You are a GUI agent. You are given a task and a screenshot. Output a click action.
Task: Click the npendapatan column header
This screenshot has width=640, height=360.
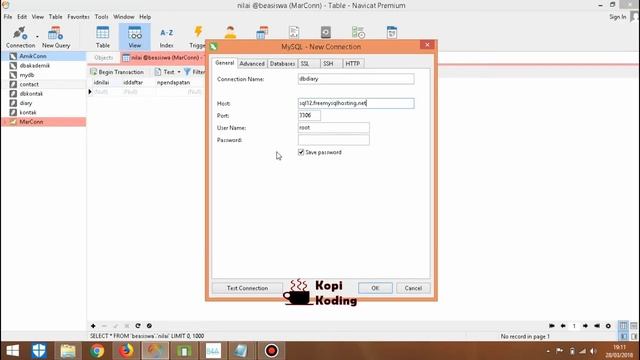click(x=173, y=82)
